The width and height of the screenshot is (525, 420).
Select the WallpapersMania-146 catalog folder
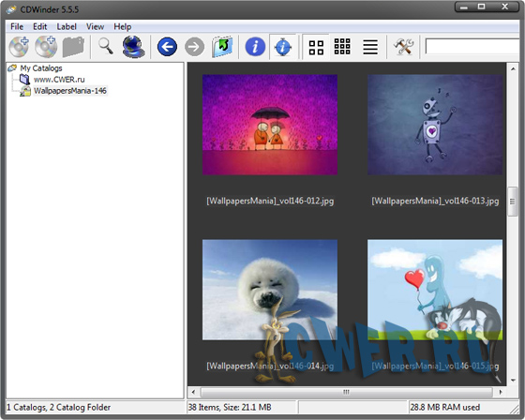point(70,91)
